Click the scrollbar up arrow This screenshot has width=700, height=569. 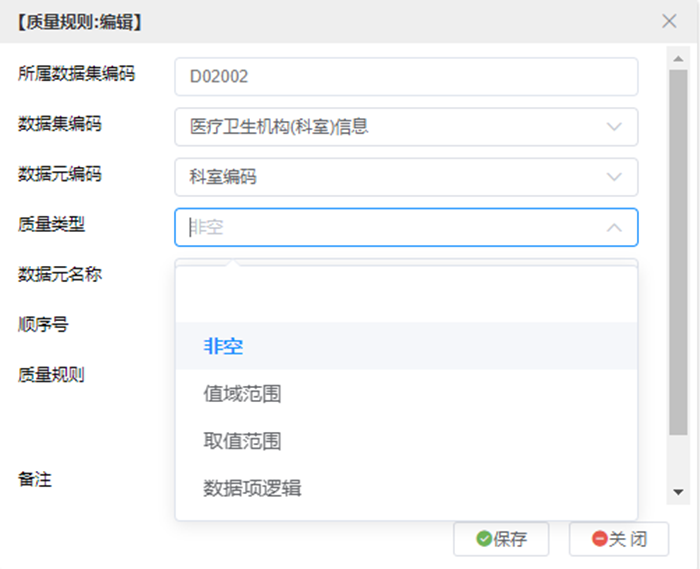(x=678, y=59)
